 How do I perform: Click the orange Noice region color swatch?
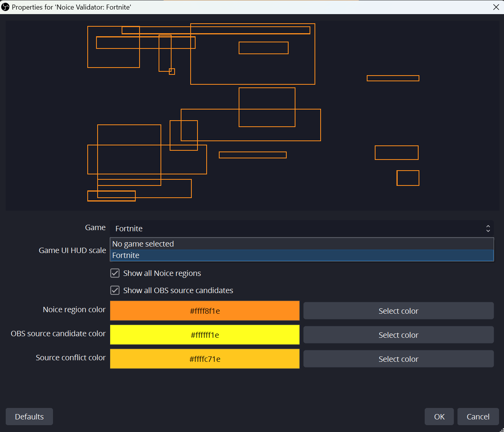coord(205,311)
